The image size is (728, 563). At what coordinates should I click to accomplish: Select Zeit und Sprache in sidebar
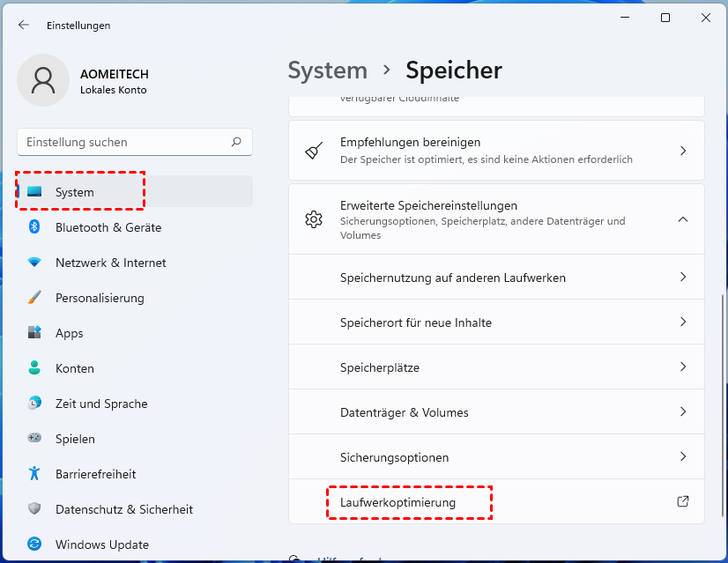tap(101, 404)
